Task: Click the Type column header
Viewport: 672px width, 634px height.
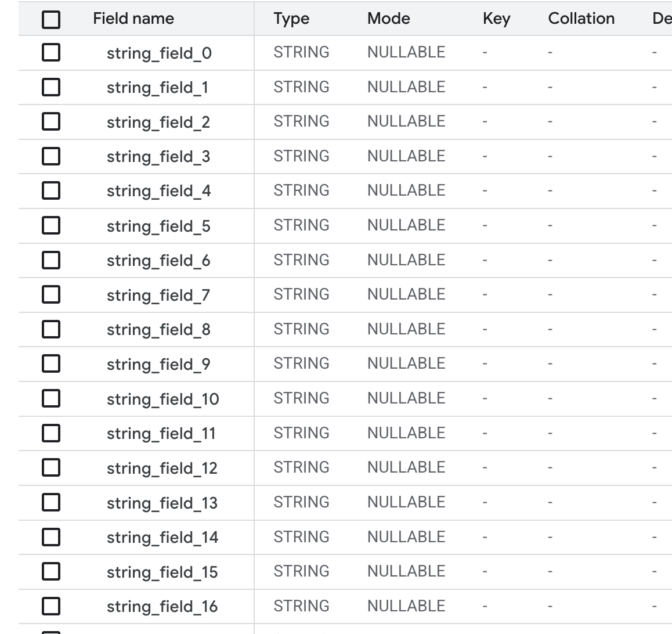Action: [x=291, y=19]
